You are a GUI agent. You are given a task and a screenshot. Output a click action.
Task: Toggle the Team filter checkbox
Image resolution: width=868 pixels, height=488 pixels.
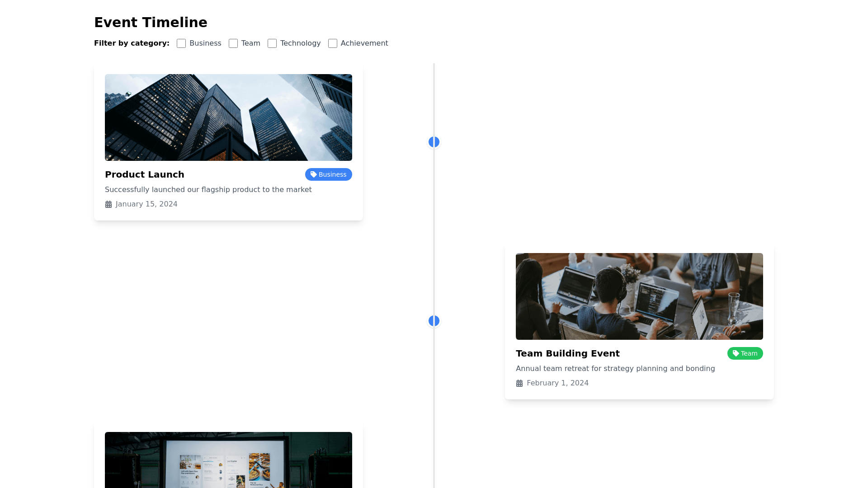[233, 43]
